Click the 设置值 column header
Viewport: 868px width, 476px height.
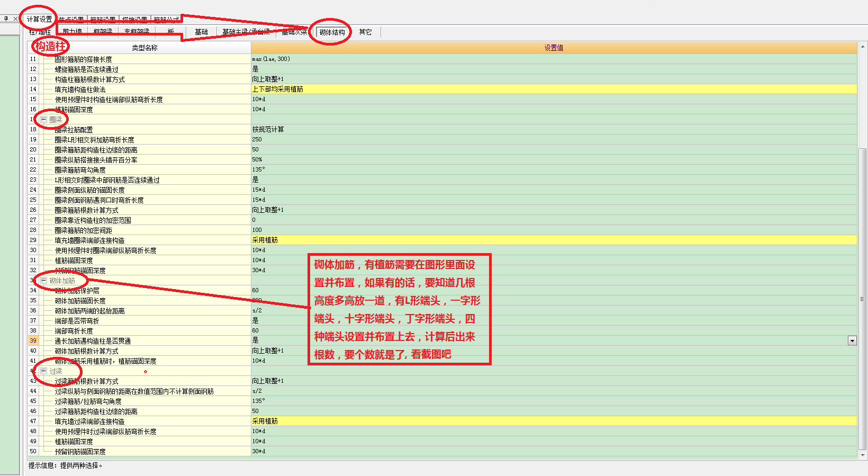pos(554,48)
